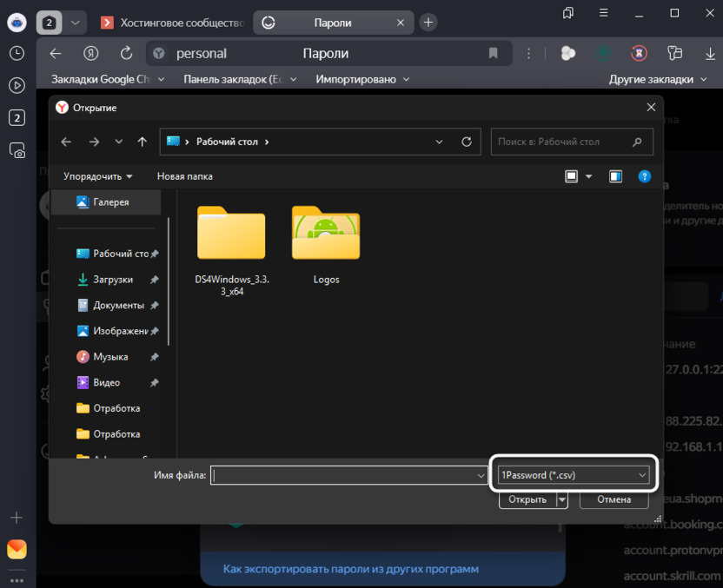Click the Новая папка button
Screen dimensions: 723x588
tap(184, 176)
